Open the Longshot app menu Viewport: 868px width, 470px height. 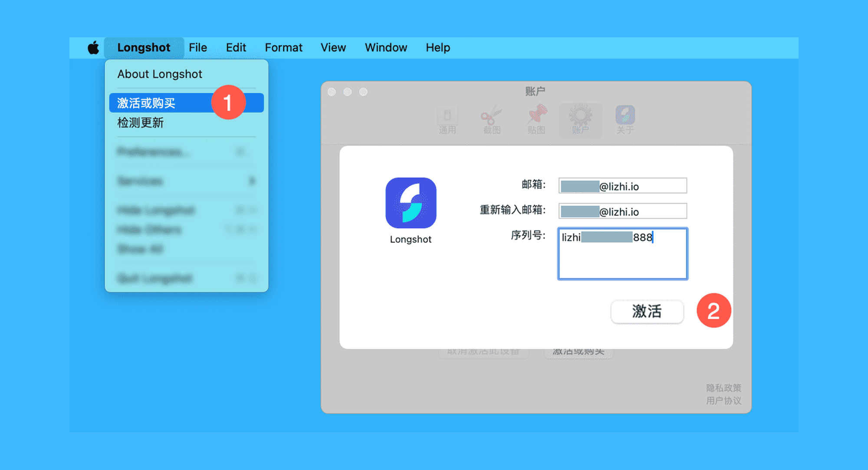[x=144, y=48]
